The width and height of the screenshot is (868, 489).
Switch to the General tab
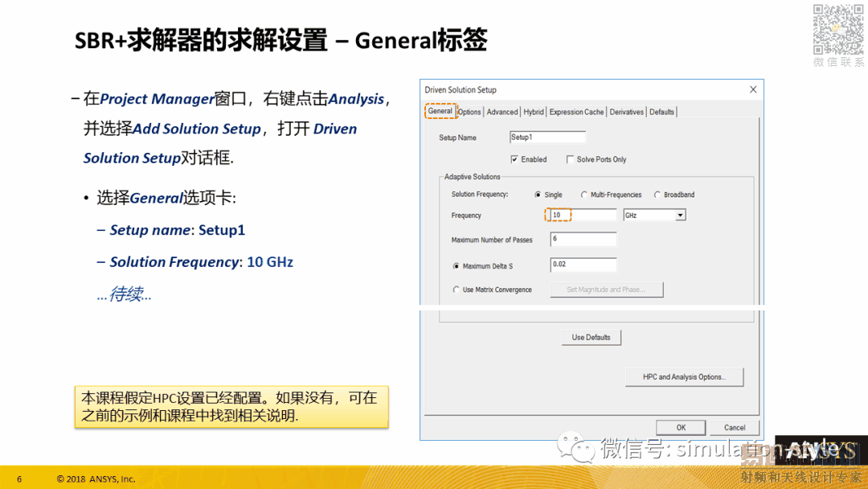[x=440, y=111]
